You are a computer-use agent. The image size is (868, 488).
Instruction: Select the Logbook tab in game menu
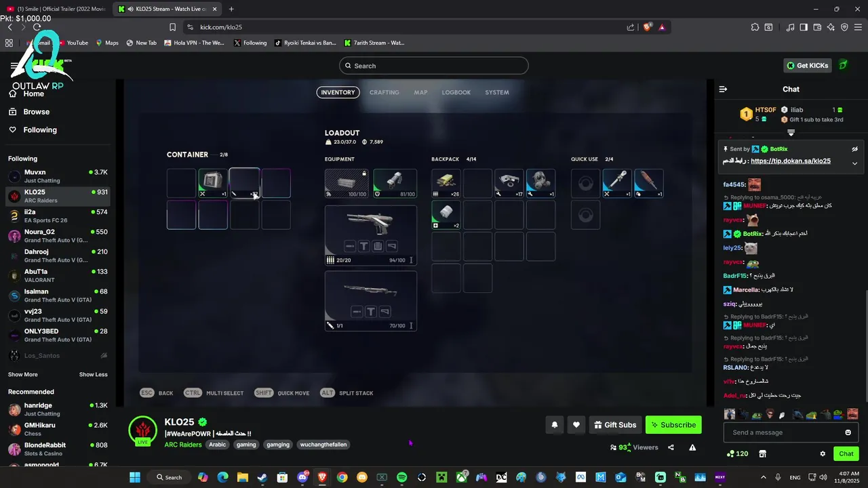[456, 92]
